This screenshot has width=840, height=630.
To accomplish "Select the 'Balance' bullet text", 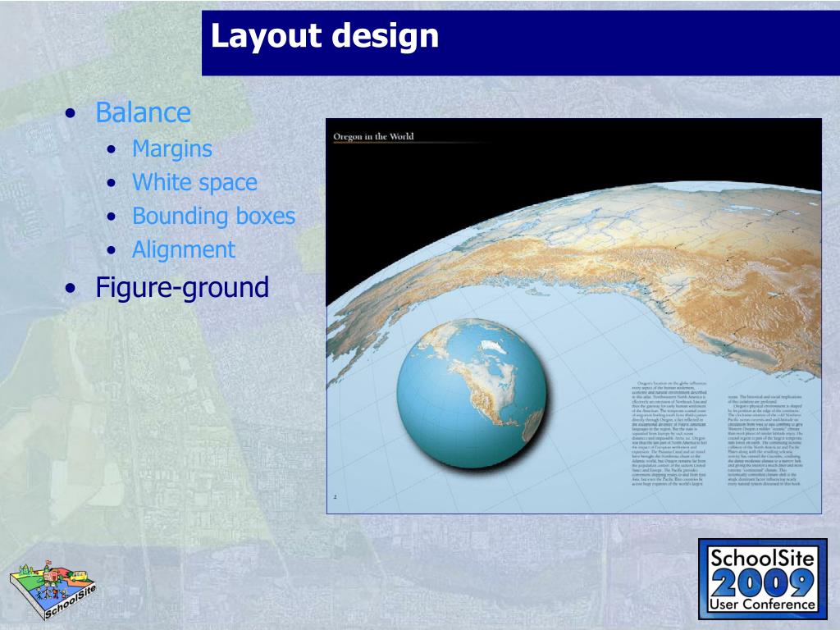I will pos(143,112).
